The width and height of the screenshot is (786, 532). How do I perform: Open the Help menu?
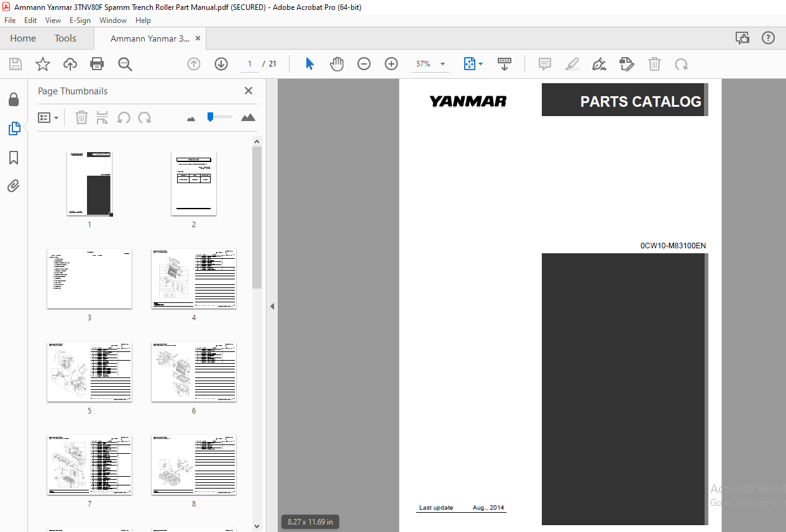(x=144, y=20)
